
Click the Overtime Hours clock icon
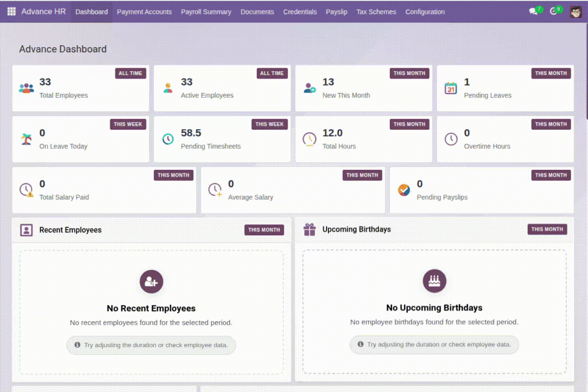(x=451, y=139)
